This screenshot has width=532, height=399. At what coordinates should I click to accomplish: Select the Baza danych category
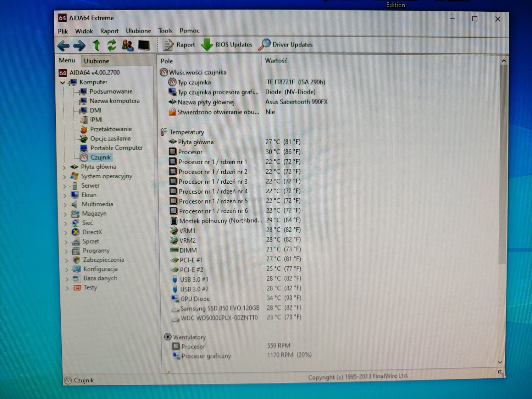pos(95,278)
